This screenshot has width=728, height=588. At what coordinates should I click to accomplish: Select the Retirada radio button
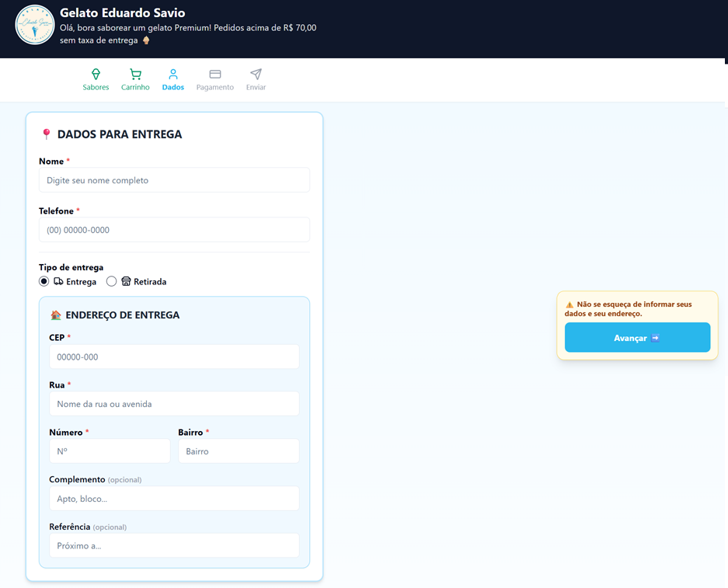coord(111,281)
